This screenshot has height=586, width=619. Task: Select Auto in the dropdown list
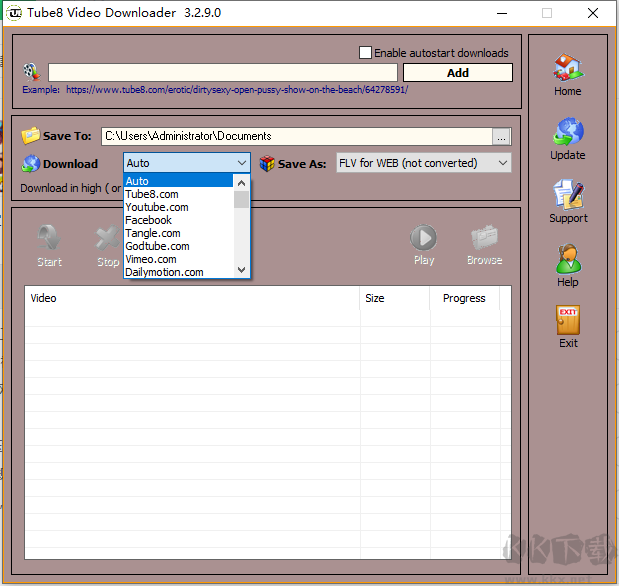(x=178, y=181)
